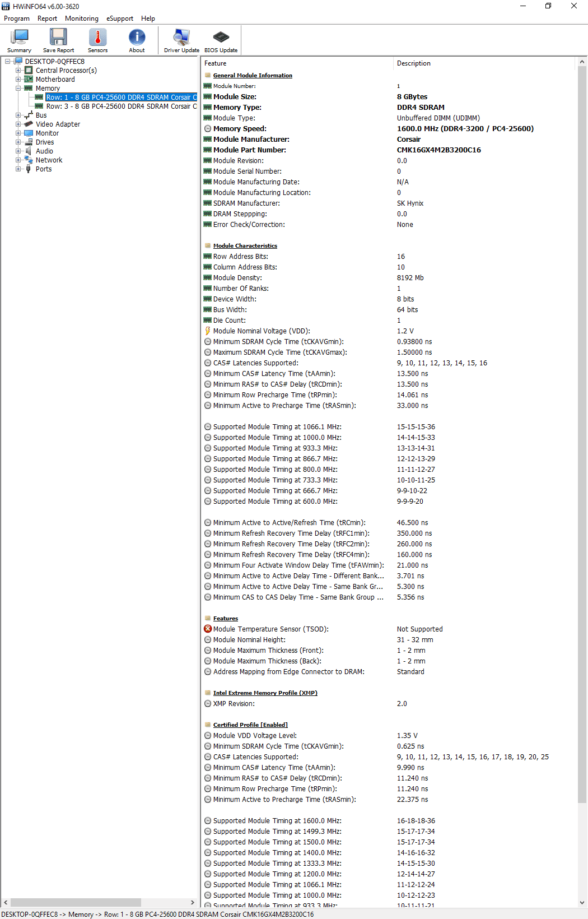This screenshot has width=588, height=919.
Task: Click the Drives tree icon
Action: pos(29,142)
